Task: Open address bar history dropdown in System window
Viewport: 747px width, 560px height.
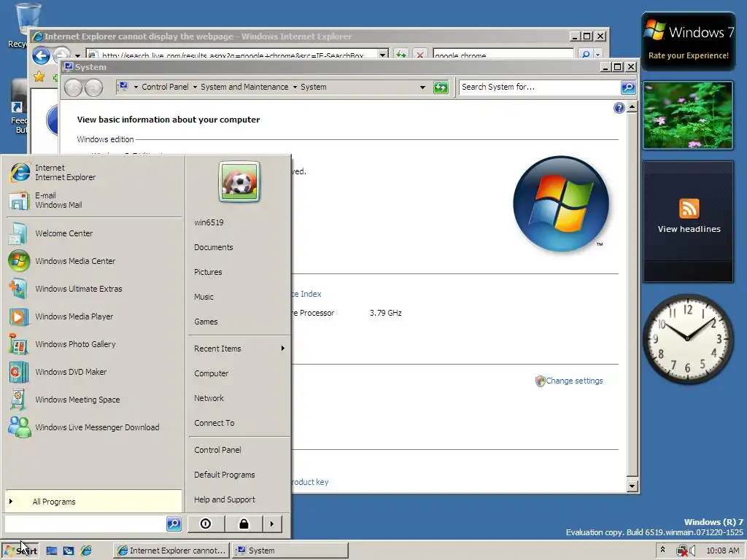Action: 422,87
